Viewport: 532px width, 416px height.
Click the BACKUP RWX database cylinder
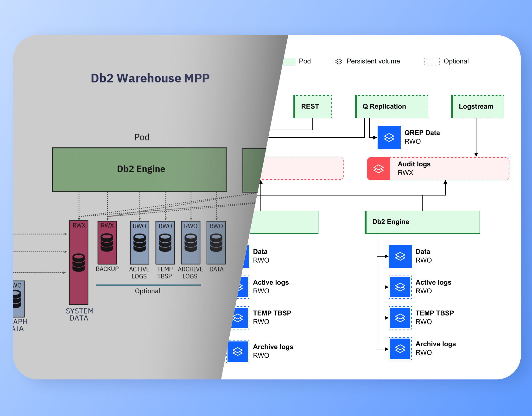point(107,243)
